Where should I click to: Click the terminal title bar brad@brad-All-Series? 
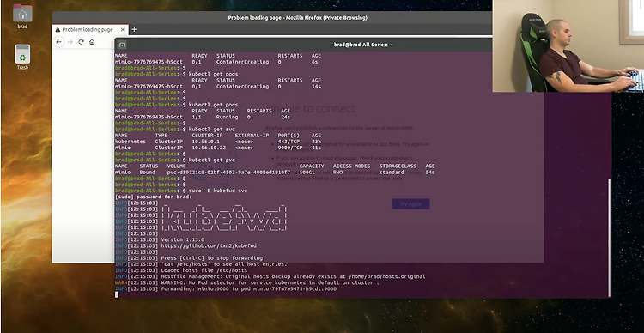tap(362, 45)
